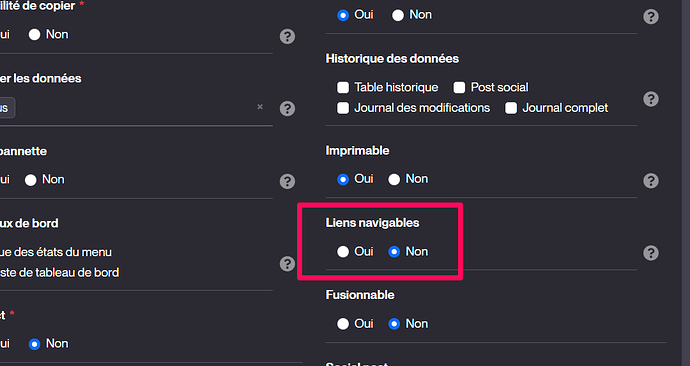Image resolution: width=690 pixels, height=366 pixels.
Task: Select Non for the bannette option
Action: pyautogui.click(x=30, y=180)
